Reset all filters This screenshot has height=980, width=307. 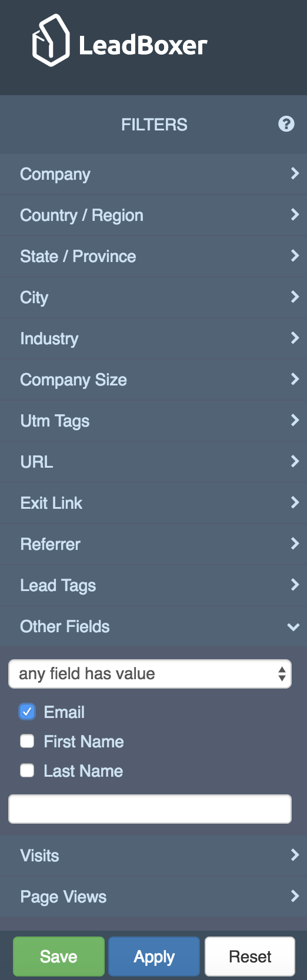[x=250, y=956]
